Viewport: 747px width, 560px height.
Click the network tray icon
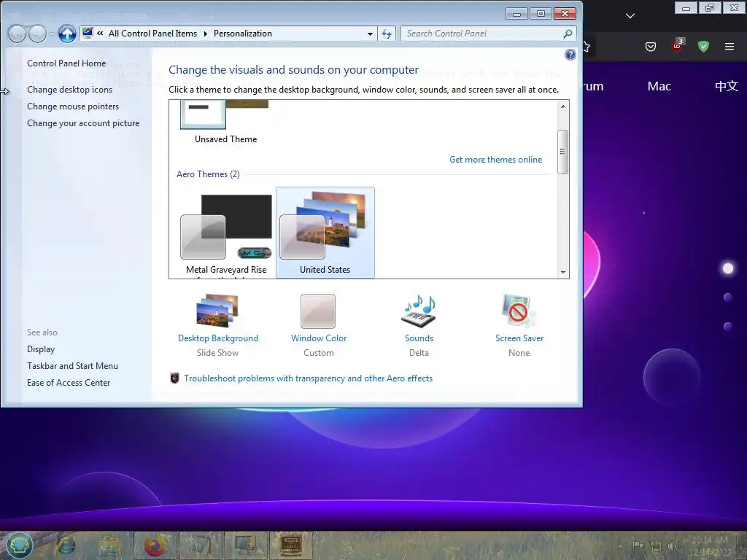(656, 546)
